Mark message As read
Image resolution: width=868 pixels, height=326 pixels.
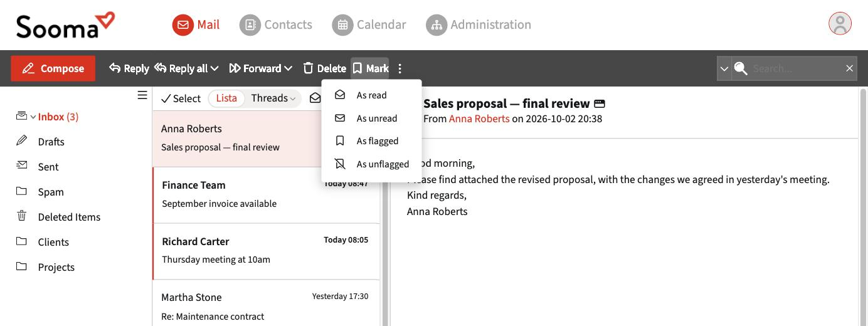pyautogui.click(x=371, y=95)
